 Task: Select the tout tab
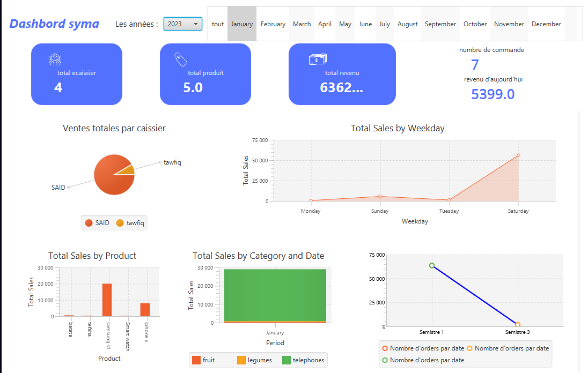tap(218, 24)
